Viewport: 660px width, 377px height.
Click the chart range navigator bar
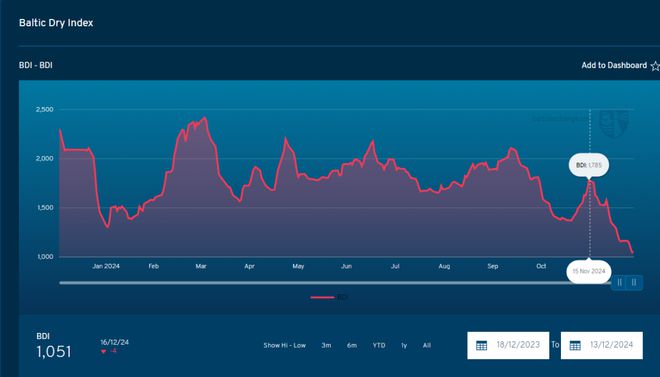coord(335,283)
